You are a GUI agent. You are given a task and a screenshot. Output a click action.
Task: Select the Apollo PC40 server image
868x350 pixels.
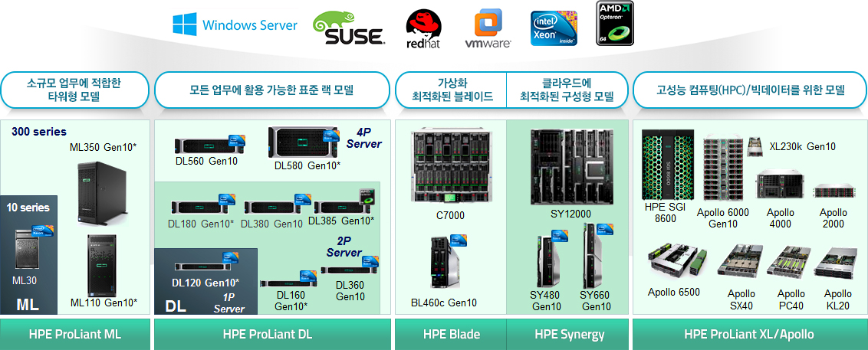pos(789,262)
